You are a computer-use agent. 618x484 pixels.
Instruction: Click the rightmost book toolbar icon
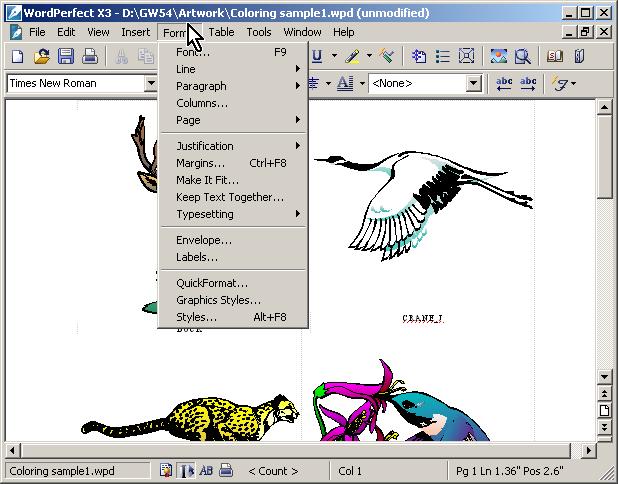[579, 56]
